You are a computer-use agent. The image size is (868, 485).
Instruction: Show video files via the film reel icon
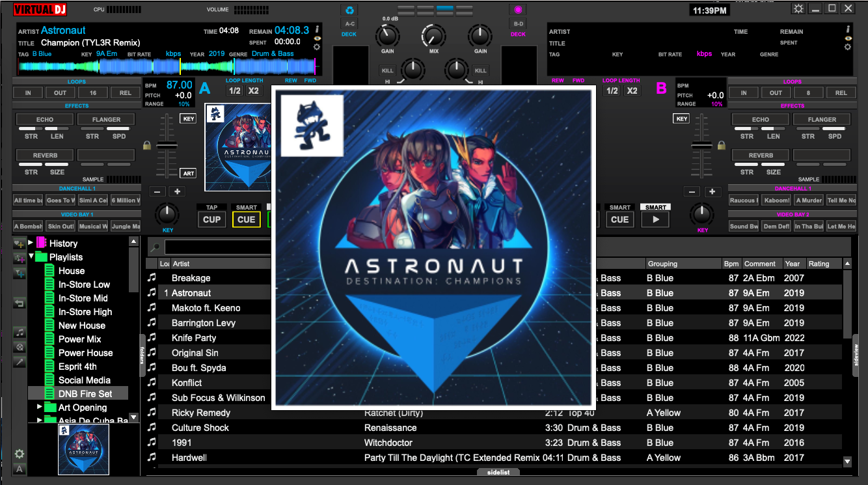pos(20,347)
